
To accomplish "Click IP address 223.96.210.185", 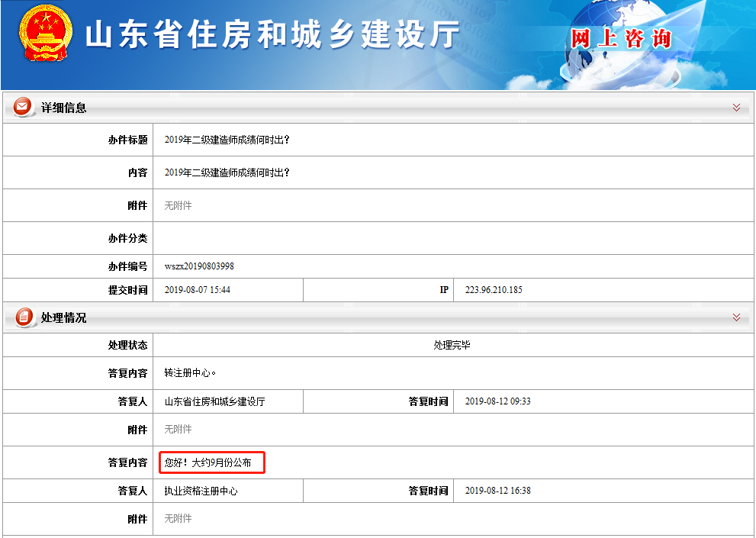I will tap(494, 290).
